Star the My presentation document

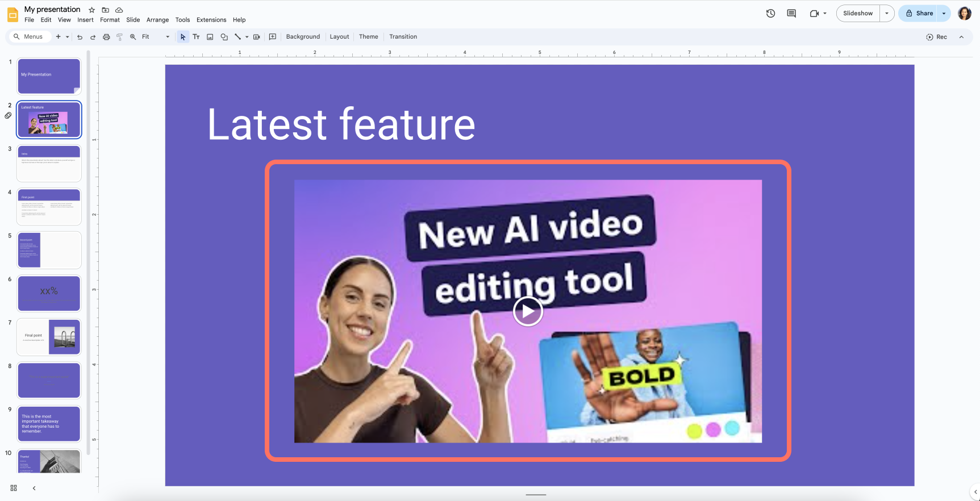[x=91, y=10]
